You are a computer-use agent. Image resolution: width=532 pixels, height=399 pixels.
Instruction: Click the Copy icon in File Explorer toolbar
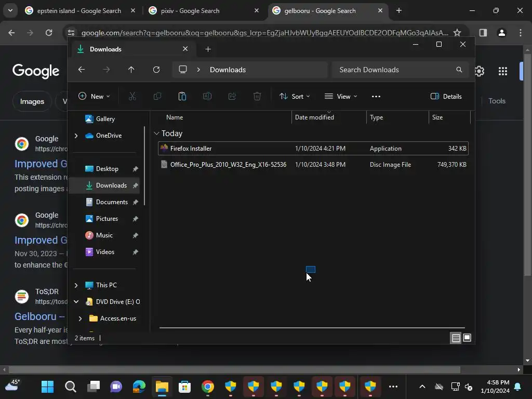point(157,96)
